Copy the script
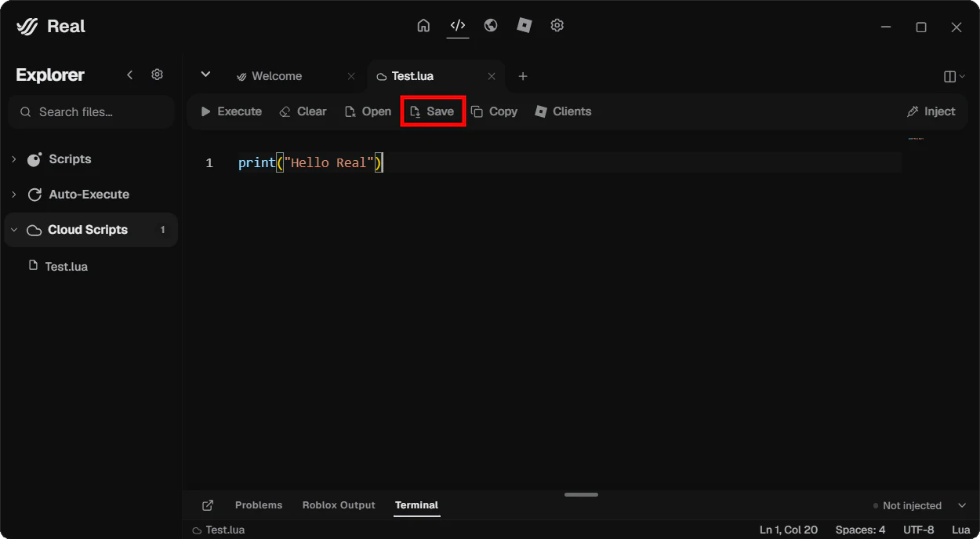This screenshot has width=980, height=539. (x=494, y=111)
